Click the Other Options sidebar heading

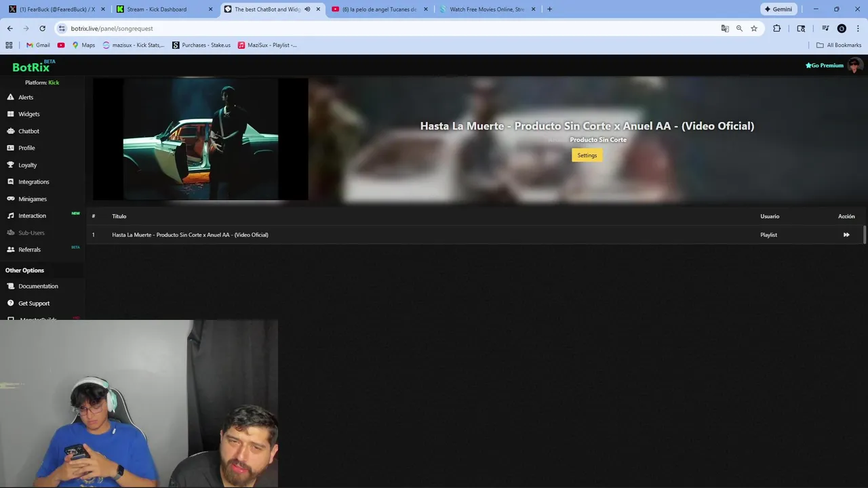point(24,270)
